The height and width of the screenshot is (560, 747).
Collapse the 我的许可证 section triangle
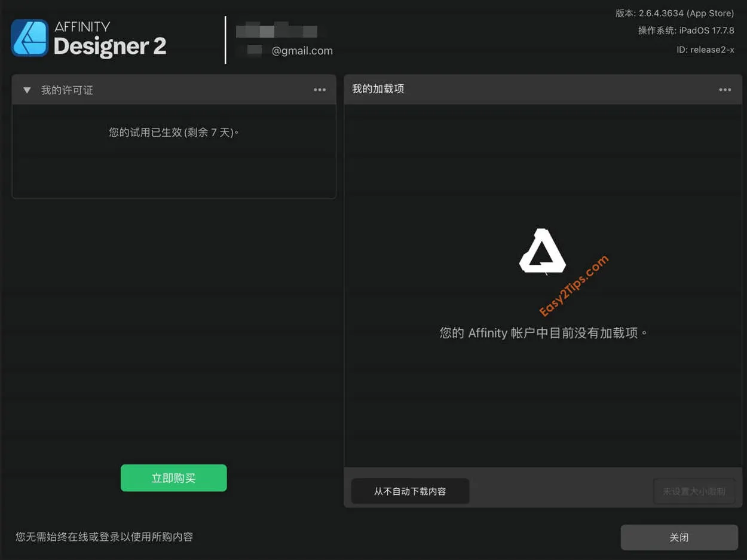pyautogui.click(x=27, y=90)
